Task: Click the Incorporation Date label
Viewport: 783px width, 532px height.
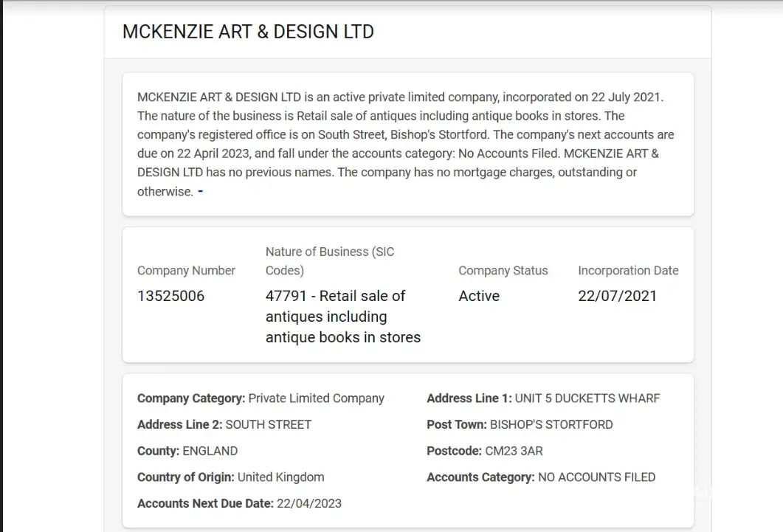Action: (628, 270)
